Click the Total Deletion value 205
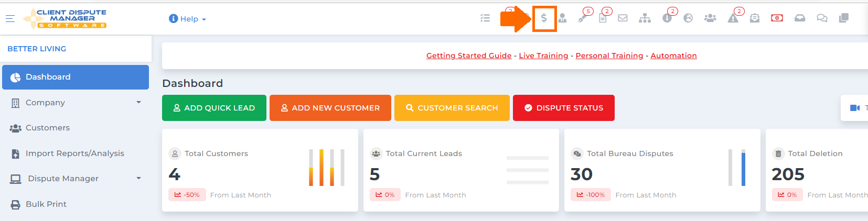Image resolution: width=868 pixels, height=221 pixels. click(788, 174)
